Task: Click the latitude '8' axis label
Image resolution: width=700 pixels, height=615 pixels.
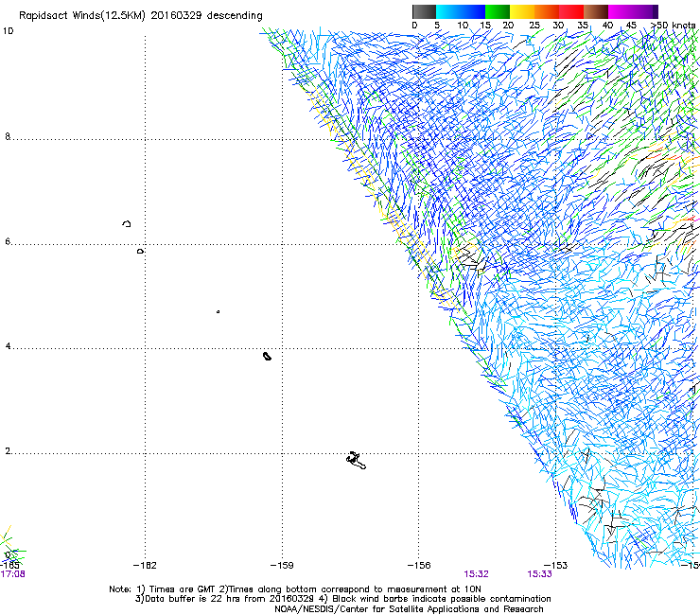Action: coord(8,136)
